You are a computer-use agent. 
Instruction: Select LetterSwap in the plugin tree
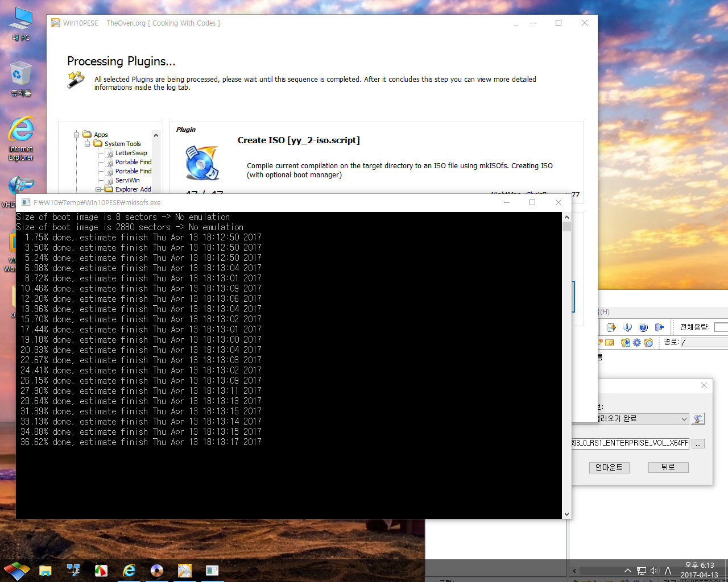pyautogui.click(x=131, y=153)
